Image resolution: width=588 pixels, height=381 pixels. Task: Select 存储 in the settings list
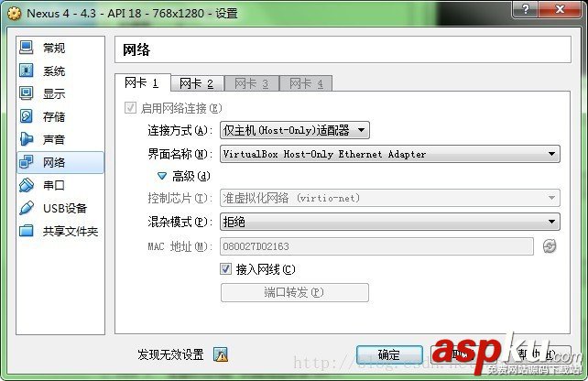coord(60,116)
